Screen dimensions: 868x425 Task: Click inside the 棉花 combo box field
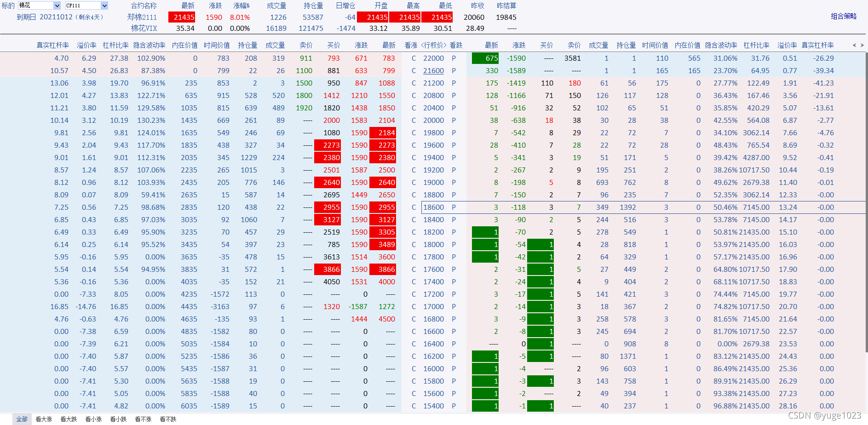click(x=36, y=6)
